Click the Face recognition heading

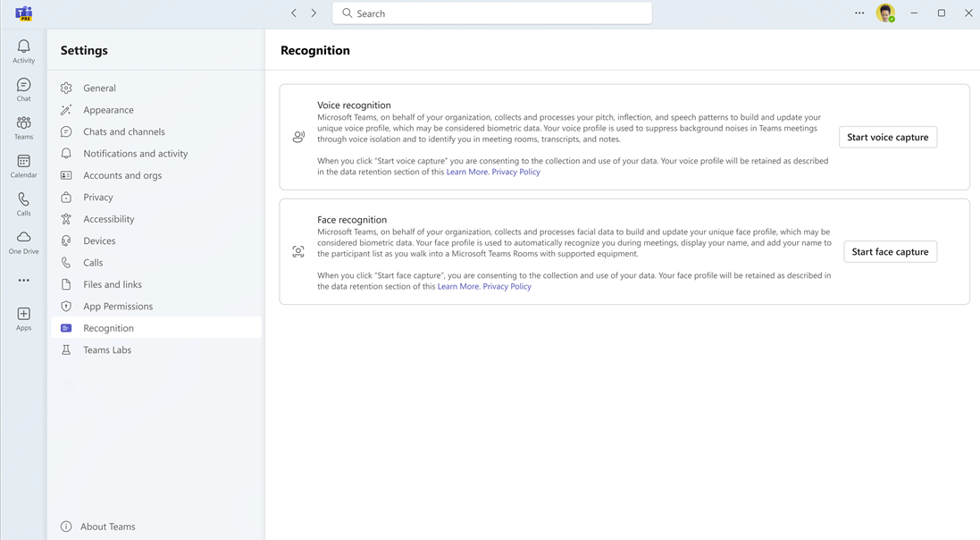click(352, 220)
